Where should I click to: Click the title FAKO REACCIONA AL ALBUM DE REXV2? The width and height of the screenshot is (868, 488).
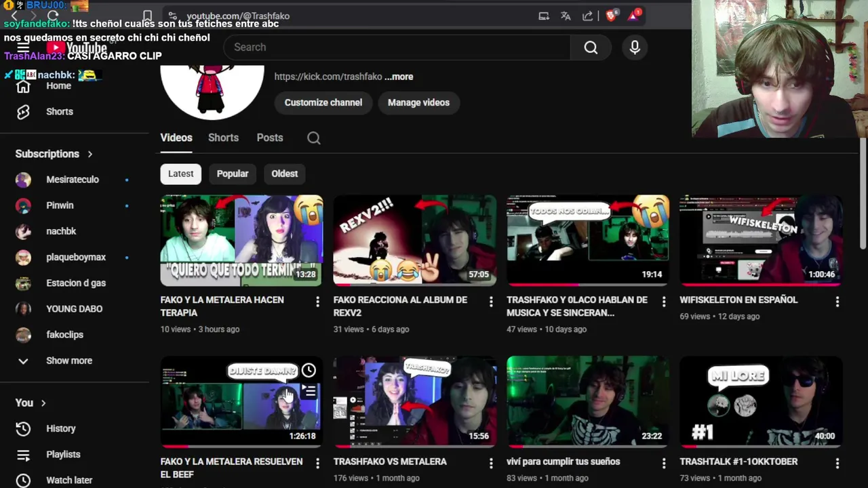pos(400,306)
